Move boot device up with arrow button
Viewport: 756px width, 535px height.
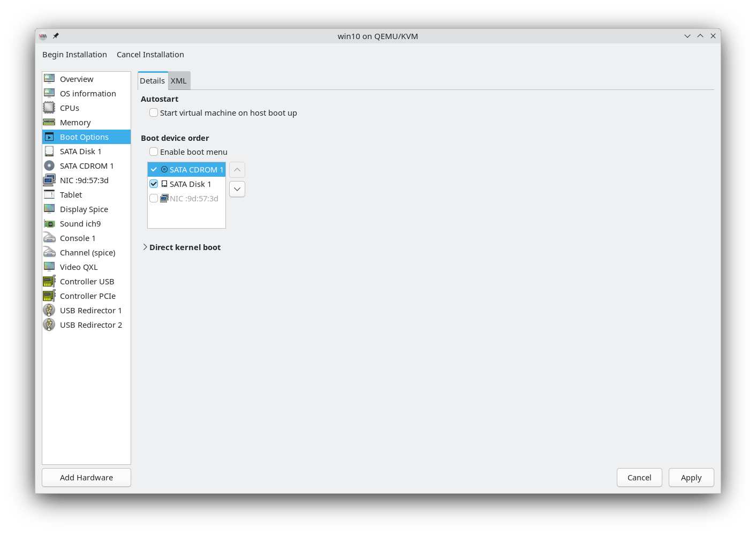pos(237,170)
